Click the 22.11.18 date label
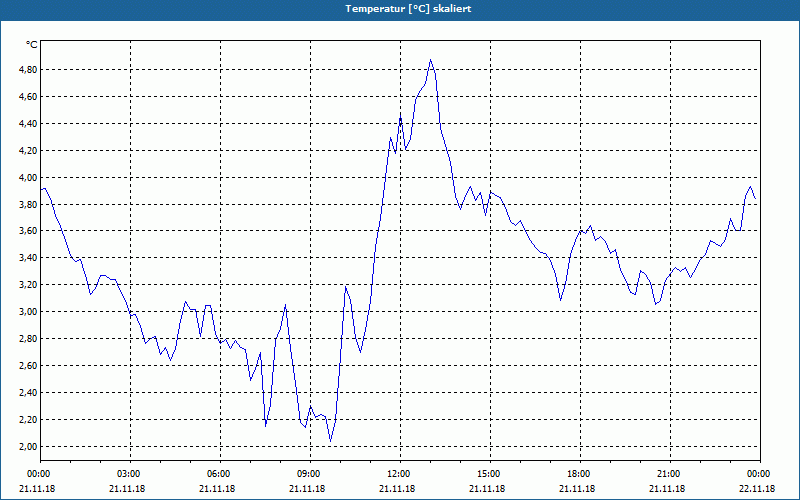This screenshot has width=800, height=500. 757,489
